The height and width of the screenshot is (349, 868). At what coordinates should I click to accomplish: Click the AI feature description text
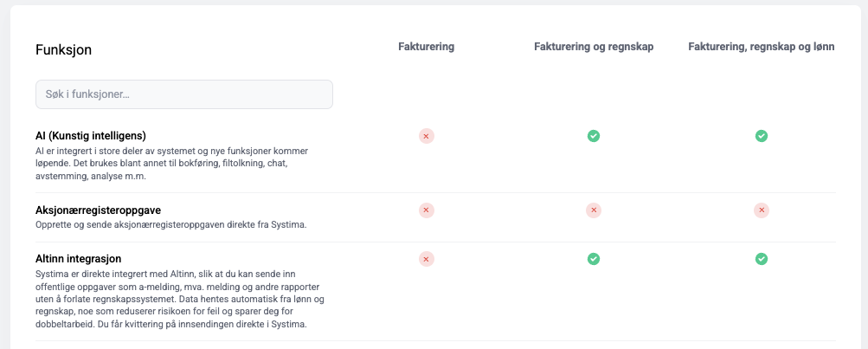(x=171, y=164)
